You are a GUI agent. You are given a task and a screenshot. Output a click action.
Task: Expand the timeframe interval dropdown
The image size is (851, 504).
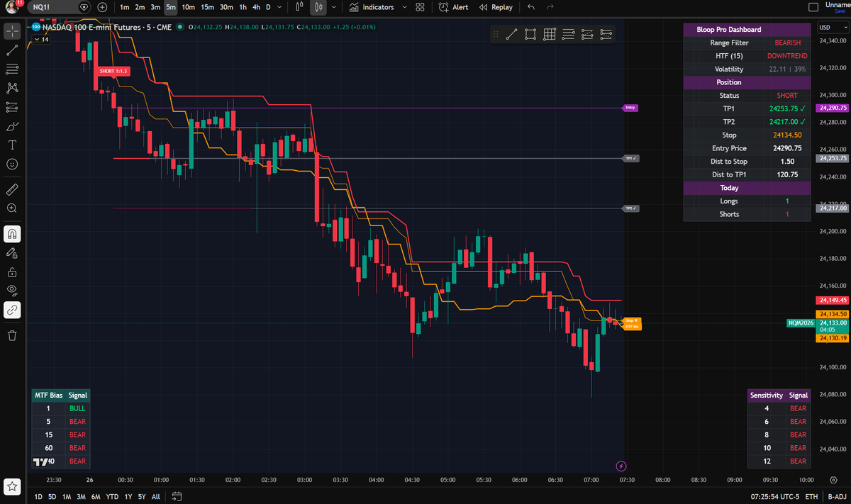[x=280, y=7]
